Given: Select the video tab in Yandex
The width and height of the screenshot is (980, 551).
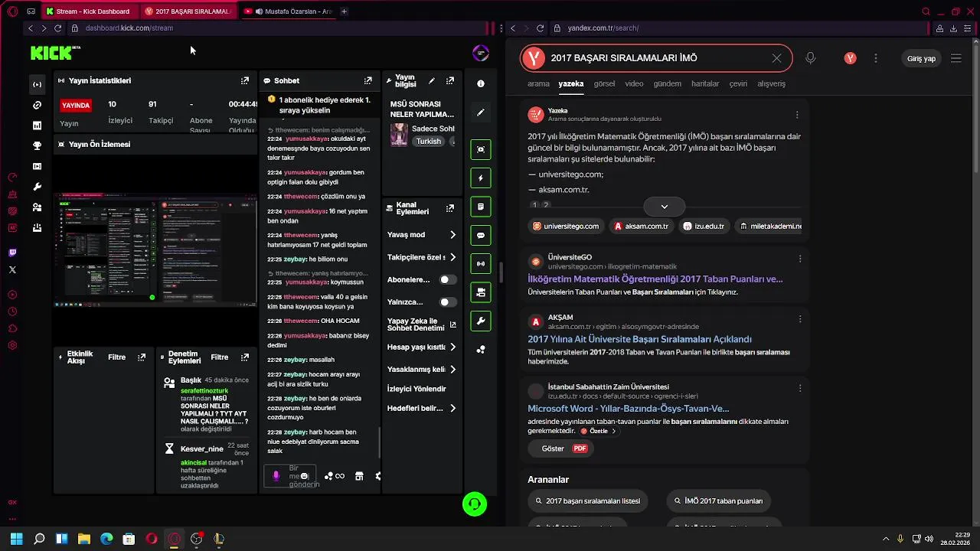Looking at the screenshot, I should [x=634, y=83].
